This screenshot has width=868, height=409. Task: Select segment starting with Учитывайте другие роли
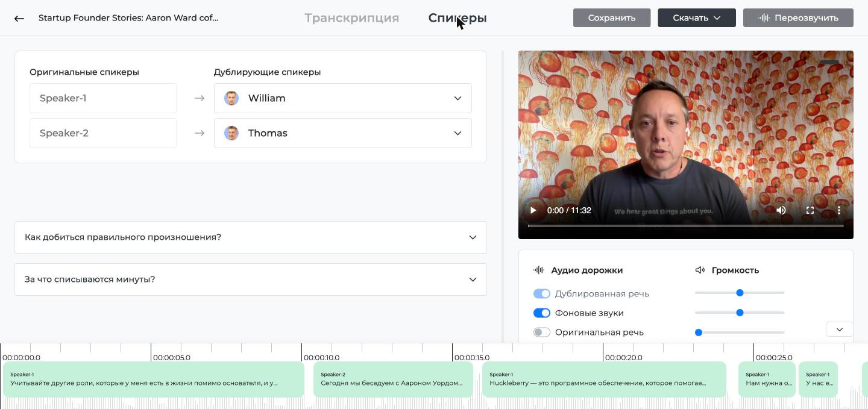coord(154,379)
